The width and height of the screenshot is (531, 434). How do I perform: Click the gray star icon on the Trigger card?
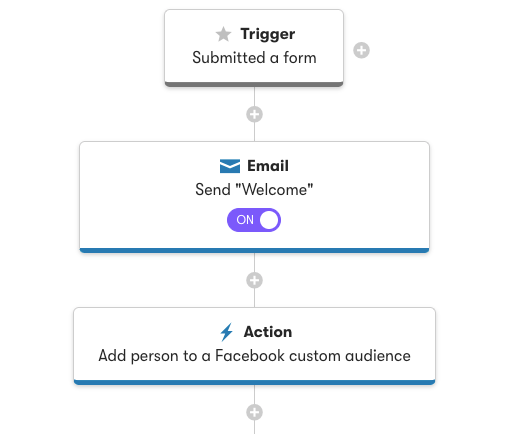point(224,34)
